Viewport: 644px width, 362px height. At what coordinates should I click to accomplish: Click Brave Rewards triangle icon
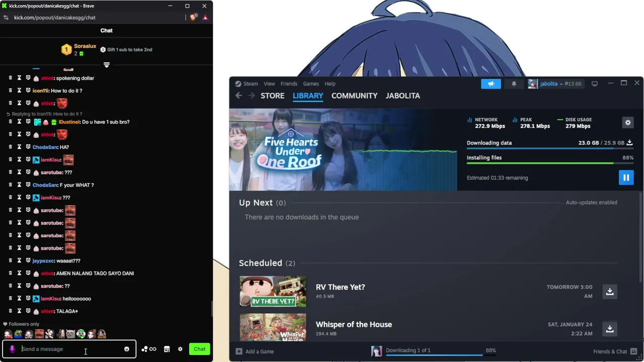(205, 18)
